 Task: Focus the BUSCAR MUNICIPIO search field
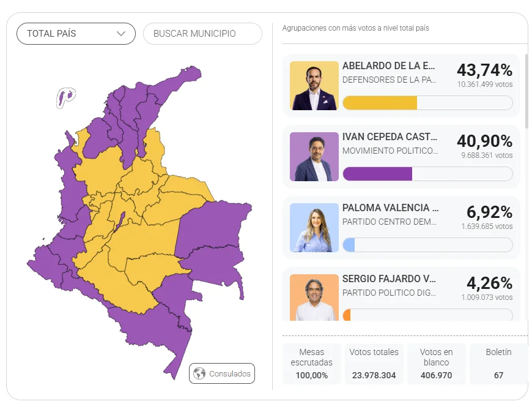(202, 34)
